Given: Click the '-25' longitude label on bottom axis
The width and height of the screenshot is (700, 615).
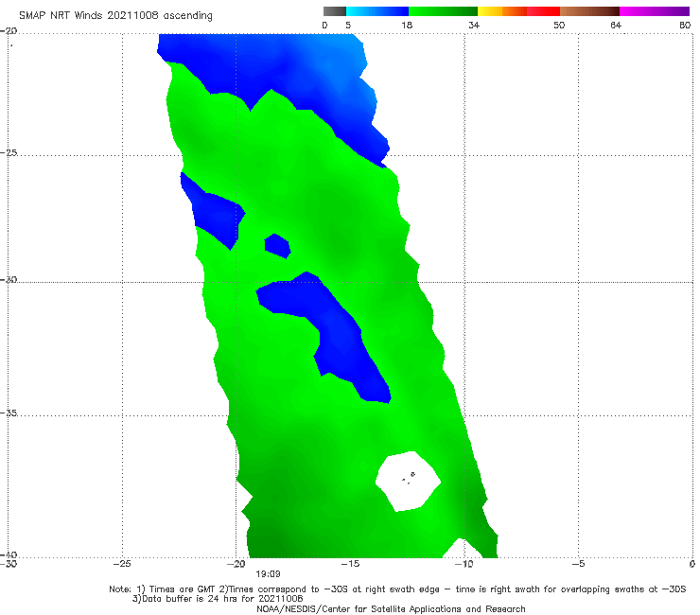Looking at the screenshot, I should coord(122,564).
